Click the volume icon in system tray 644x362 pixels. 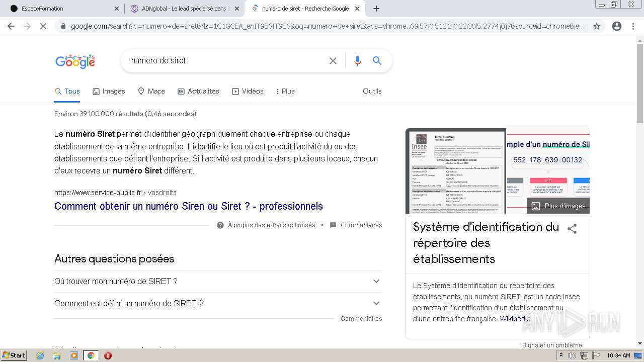[x=572, y=355]
